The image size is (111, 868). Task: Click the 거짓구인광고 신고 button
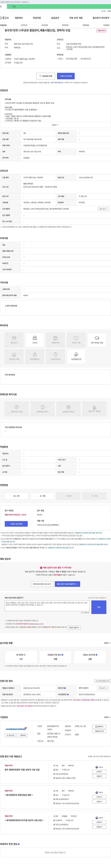103,681
